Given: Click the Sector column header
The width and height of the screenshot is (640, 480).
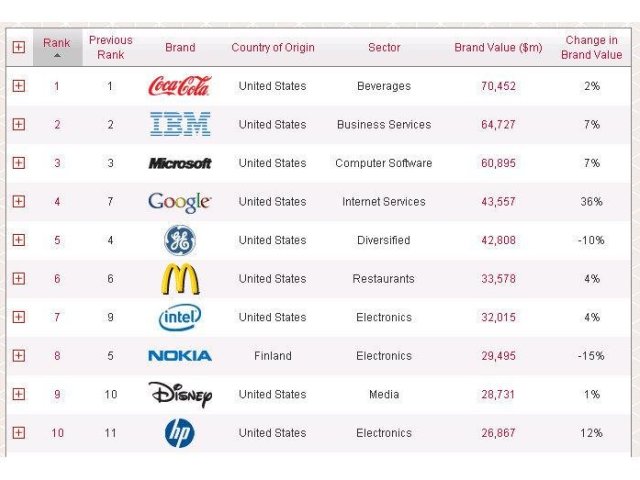Looking at the screenshot, I should coord(384,47).
